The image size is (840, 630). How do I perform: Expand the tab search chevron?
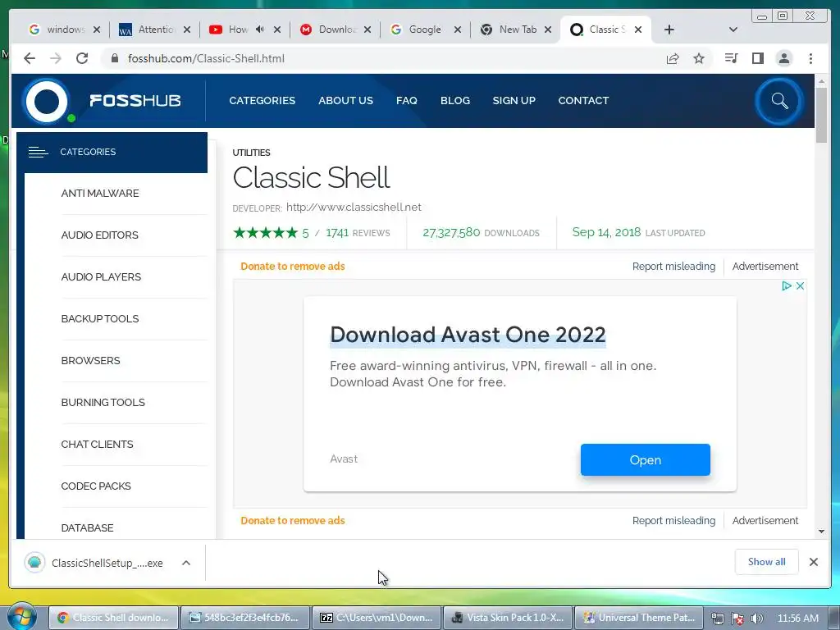point(733,30)
